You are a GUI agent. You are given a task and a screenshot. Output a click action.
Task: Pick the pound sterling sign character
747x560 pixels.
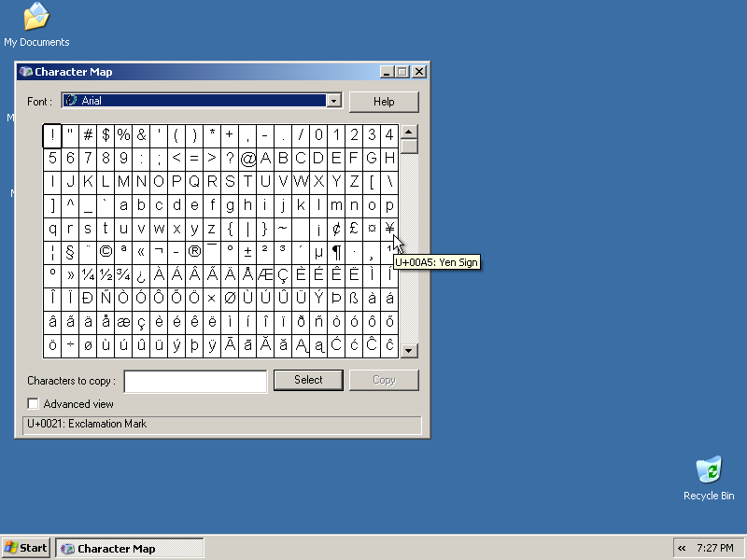point(354,229)
